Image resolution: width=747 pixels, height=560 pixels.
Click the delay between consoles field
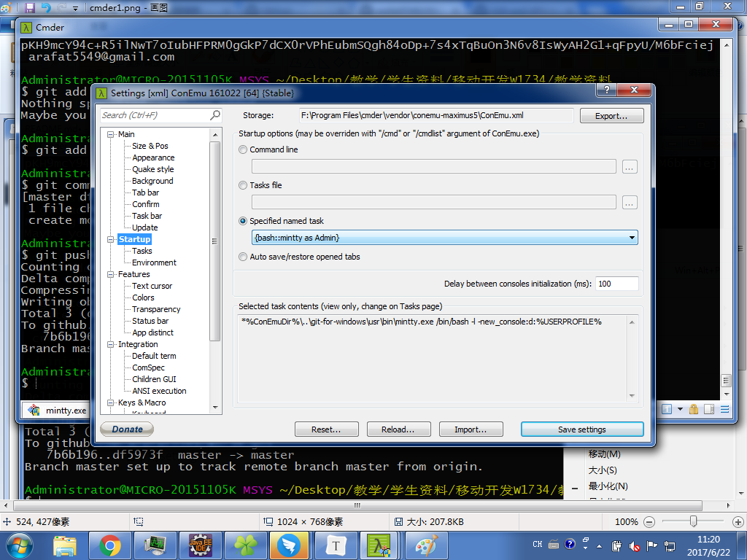tap(617, 284)
